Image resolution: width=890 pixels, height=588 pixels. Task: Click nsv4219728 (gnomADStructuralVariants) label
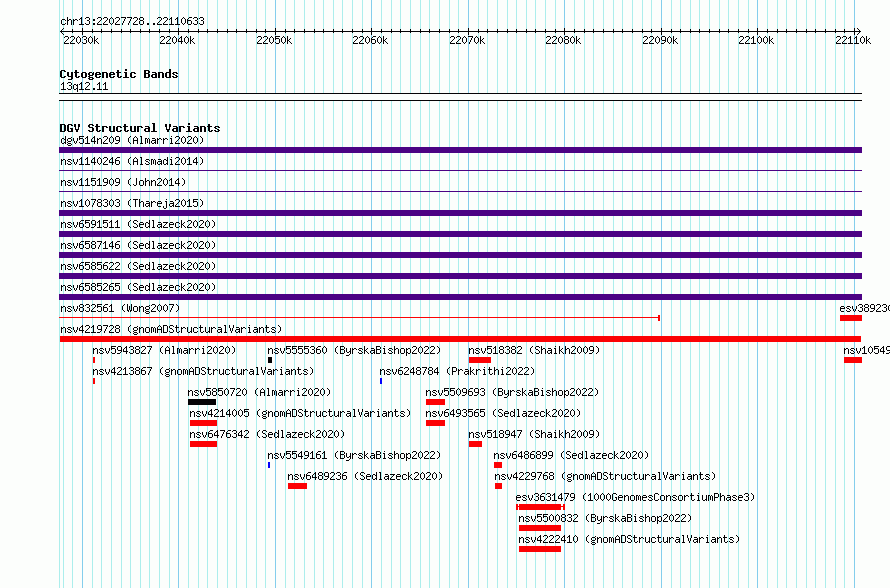click(171, 329)
